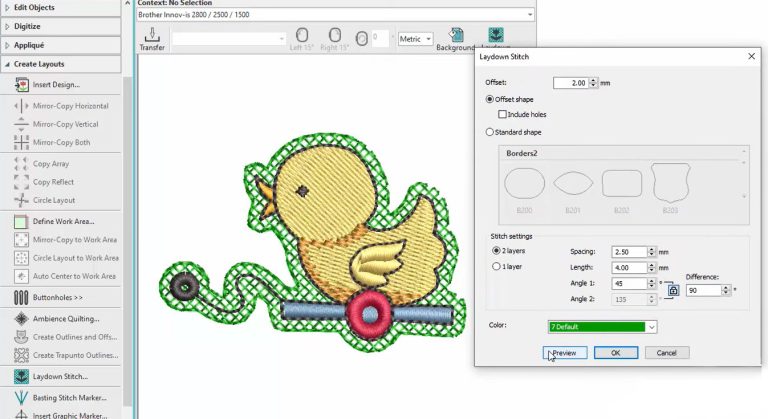Click the Cancel button
768x419 pixels.
667,353
